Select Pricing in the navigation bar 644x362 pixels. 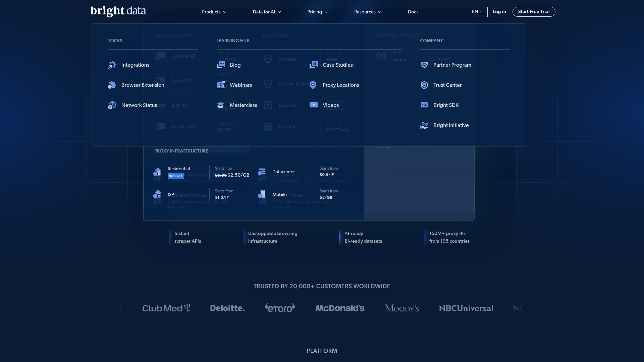click(x=317, y=12)
